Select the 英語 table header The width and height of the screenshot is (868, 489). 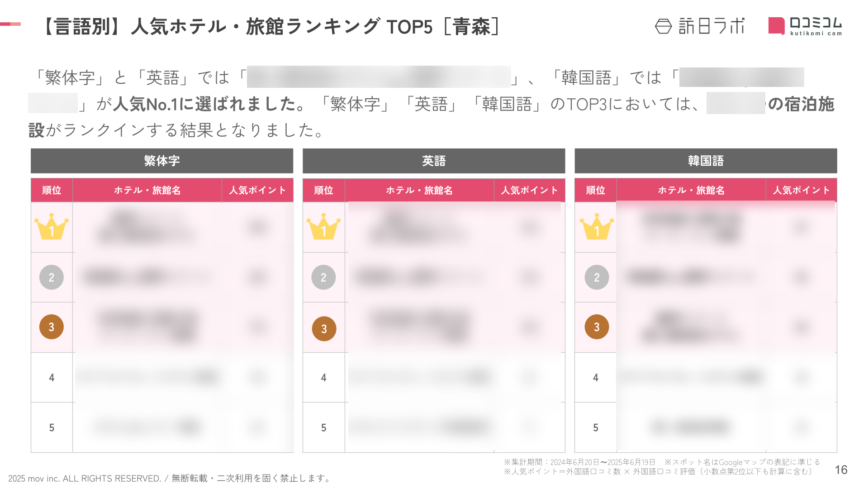pos(434,161)
